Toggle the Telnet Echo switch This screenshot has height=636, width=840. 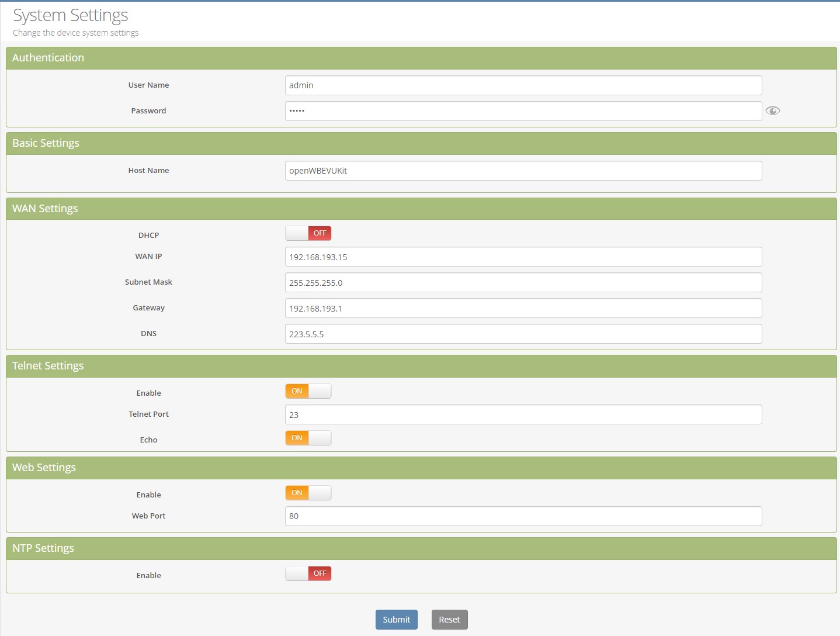[308, 438]
